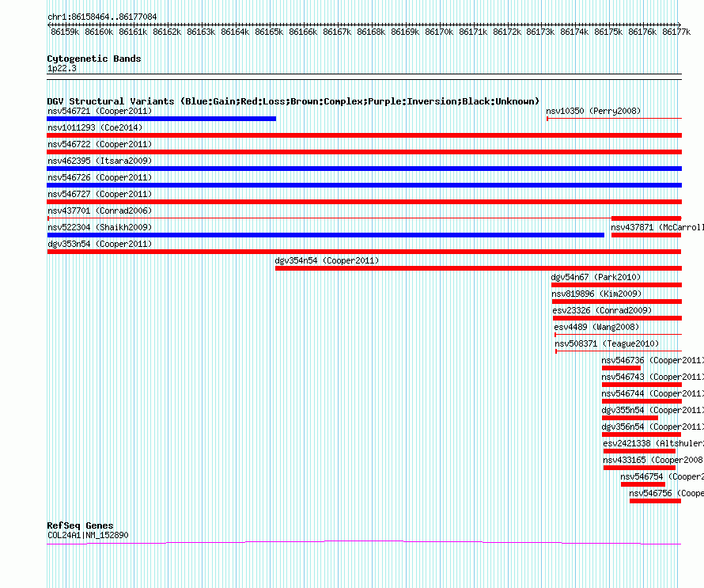Open the nsv546726 (Cooper2011) entry

(100, 177)
